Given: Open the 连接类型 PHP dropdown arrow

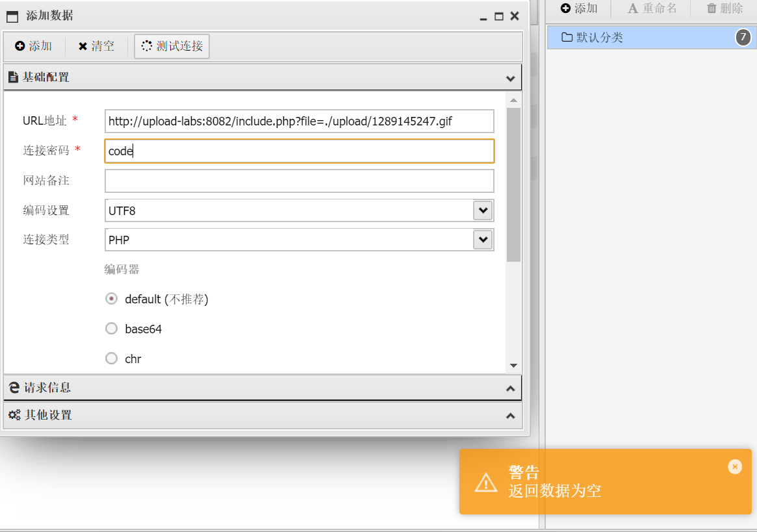Looking at the screenshot, I should point(483,240).
